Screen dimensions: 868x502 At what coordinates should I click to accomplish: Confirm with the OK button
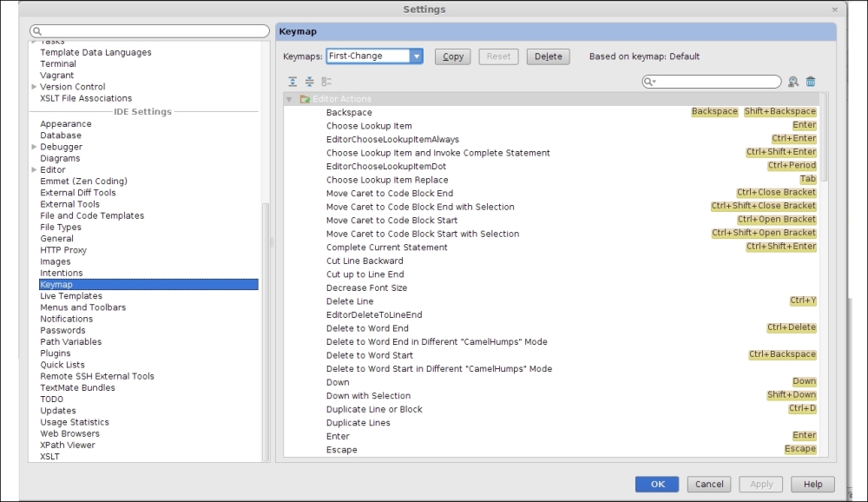click(657, 484)
